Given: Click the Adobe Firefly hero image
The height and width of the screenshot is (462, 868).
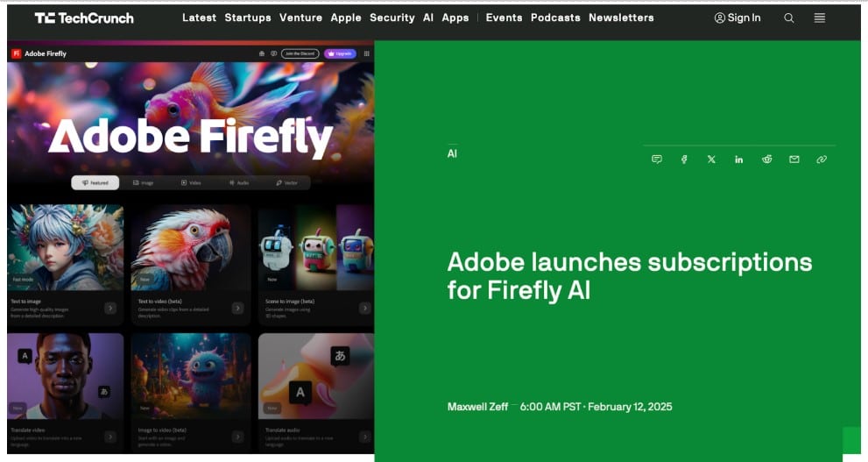Looking at the screenshot, I should 190,247.
